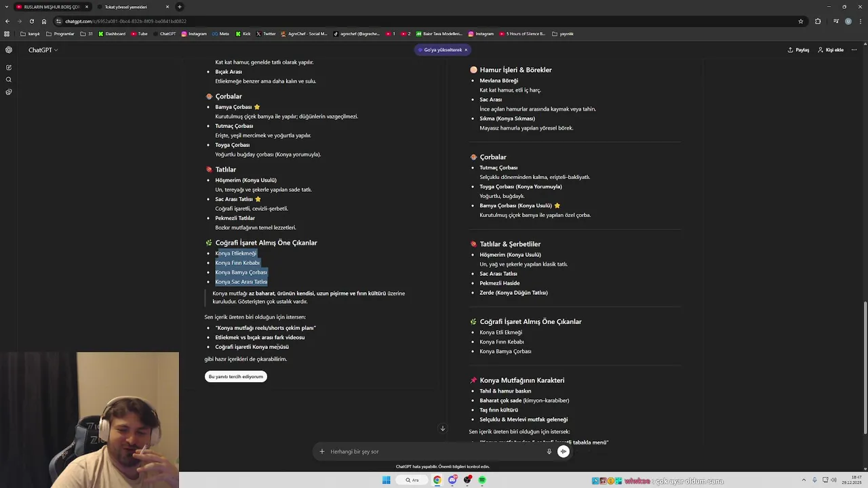Image resolution: width=868 pixels, height=488 pixels.
Task: Click the microphone dictation icon
Action: (x=549, y=451)
